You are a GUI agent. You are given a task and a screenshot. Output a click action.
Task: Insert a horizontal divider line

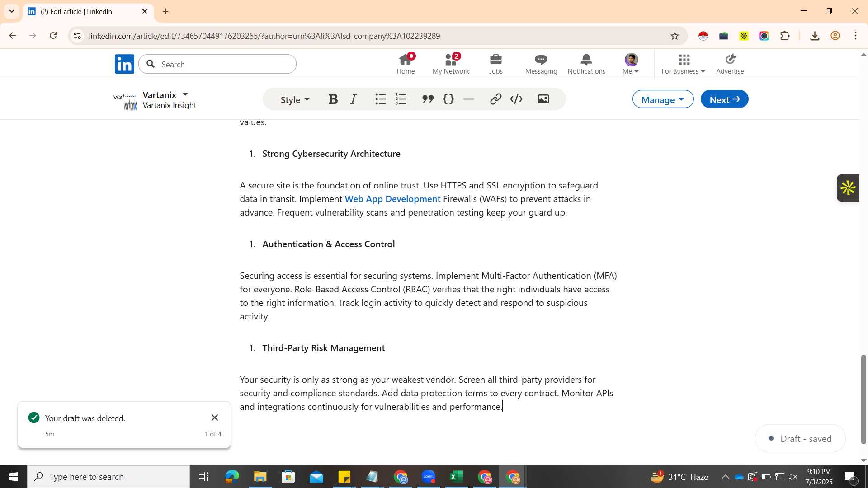[x=469, y=99]
